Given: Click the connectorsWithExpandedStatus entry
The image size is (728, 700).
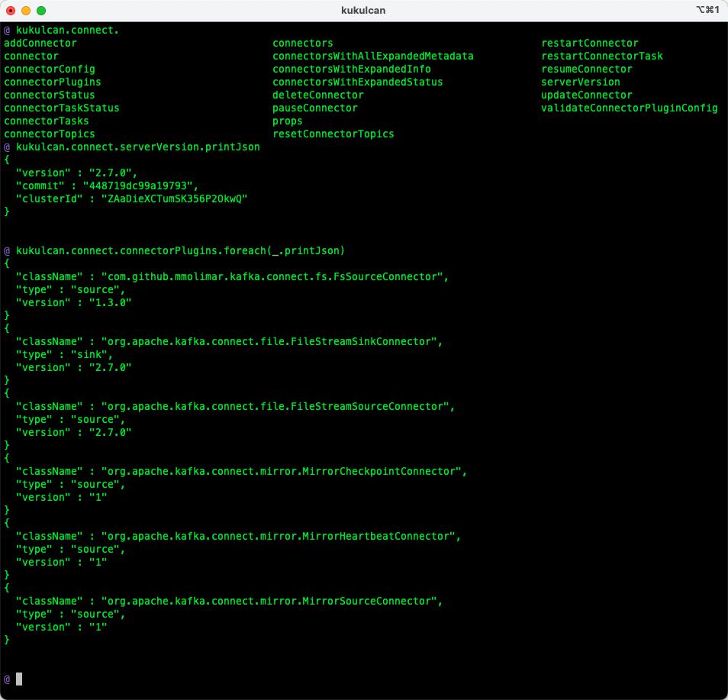Looking at the screenshot, I should (358, 82).
